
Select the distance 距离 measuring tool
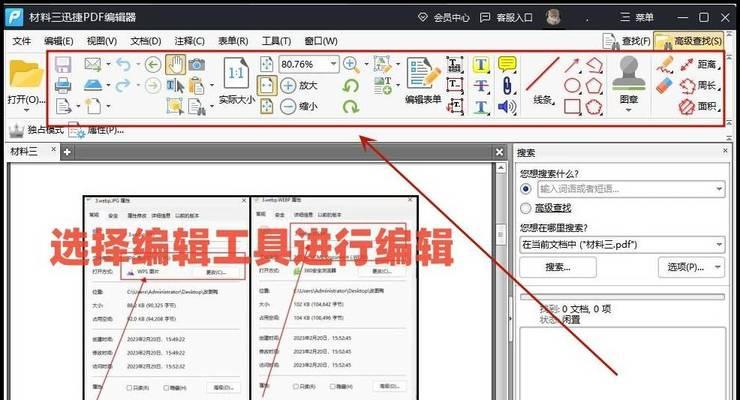click(x=699, y=64)
